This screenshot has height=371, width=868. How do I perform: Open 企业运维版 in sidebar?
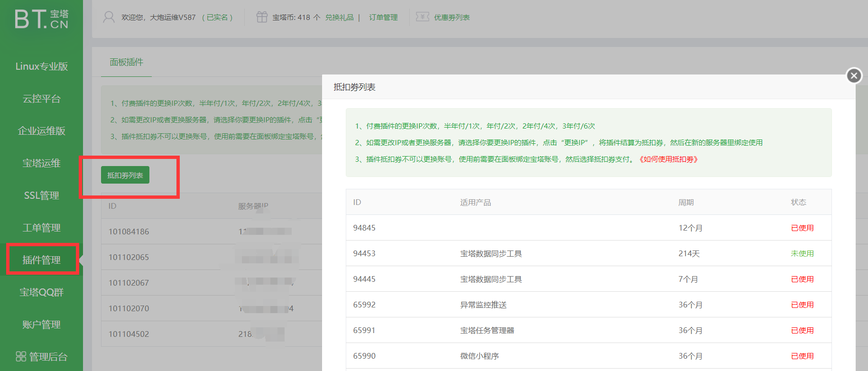click(x=42, y=131)
